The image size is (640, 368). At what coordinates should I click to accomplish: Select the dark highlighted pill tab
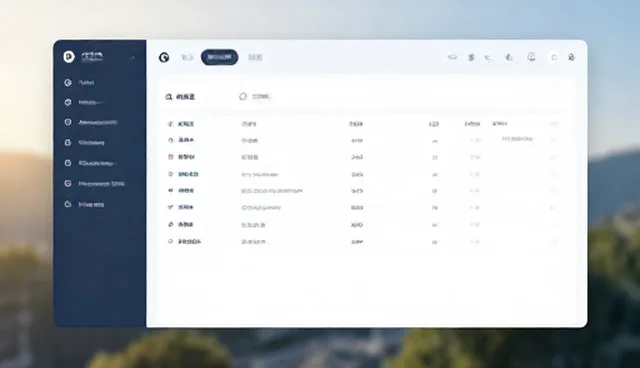pyautogui.click(x=220, y=57)
